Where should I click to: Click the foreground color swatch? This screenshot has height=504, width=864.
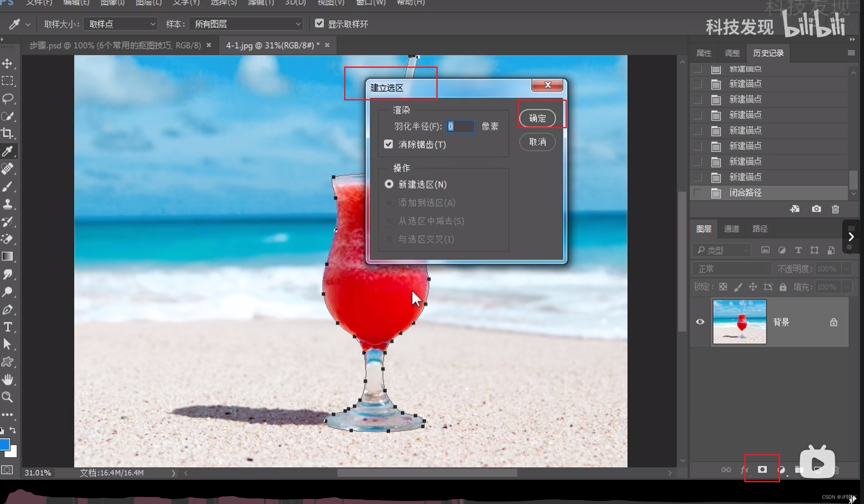click(4, 444)
